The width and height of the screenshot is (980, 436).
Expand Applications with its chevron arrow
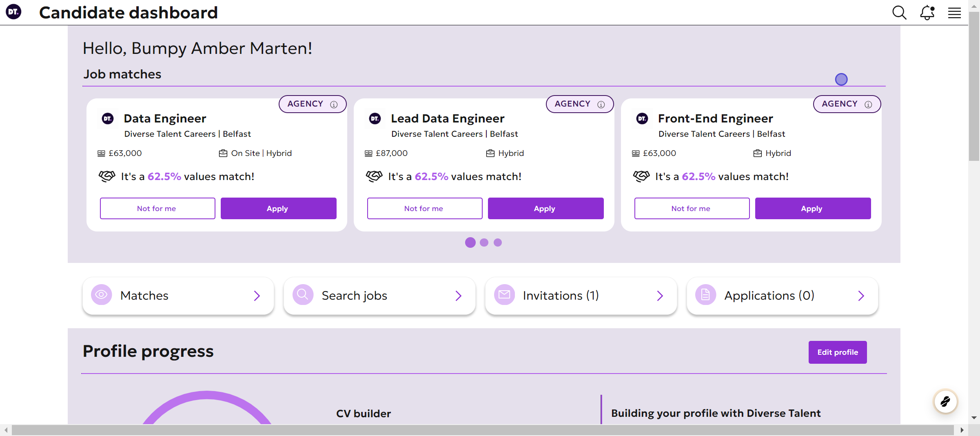pos(861,296)
